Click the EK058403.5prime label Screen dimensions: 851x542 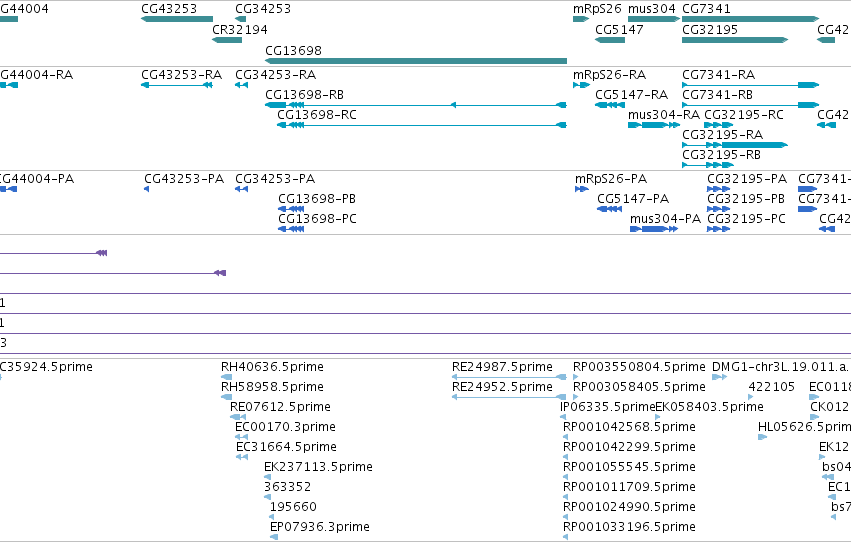(709, 407)
